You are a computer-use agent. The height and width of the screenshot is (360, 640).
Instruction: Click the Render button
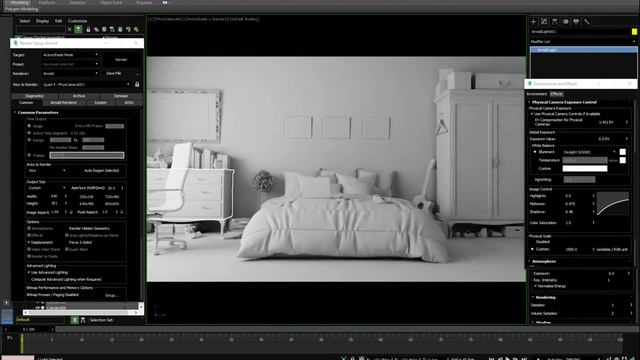click(121, 60)
